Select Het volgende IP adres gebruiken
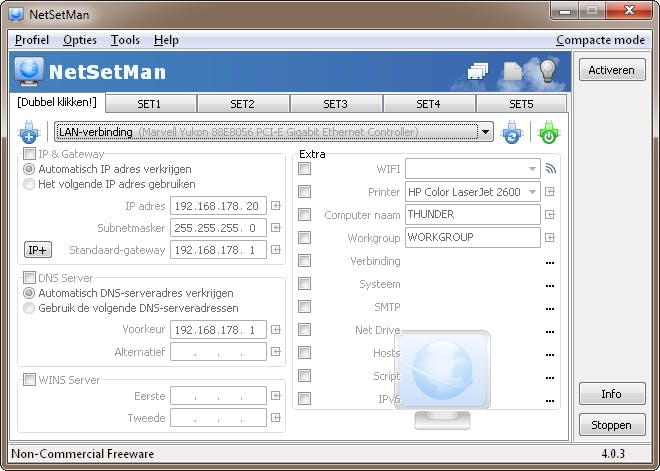The height and width of the screenshot is (471, 660). 29,184
